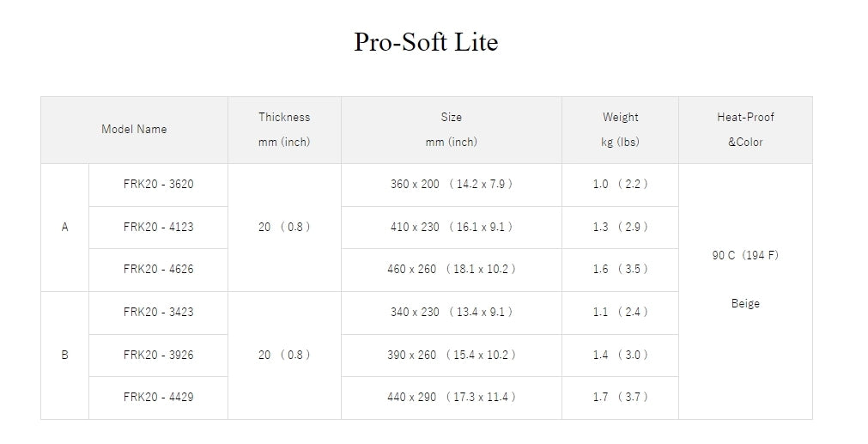Click the Pro-Soft Lite heading
The image size is (868, 444).
pos(426,42)
